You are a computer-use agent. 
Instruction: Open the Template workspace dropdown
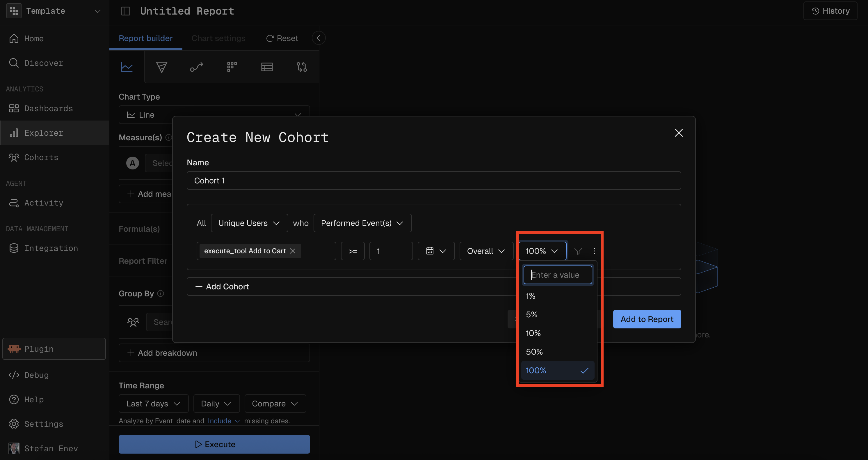54,11
